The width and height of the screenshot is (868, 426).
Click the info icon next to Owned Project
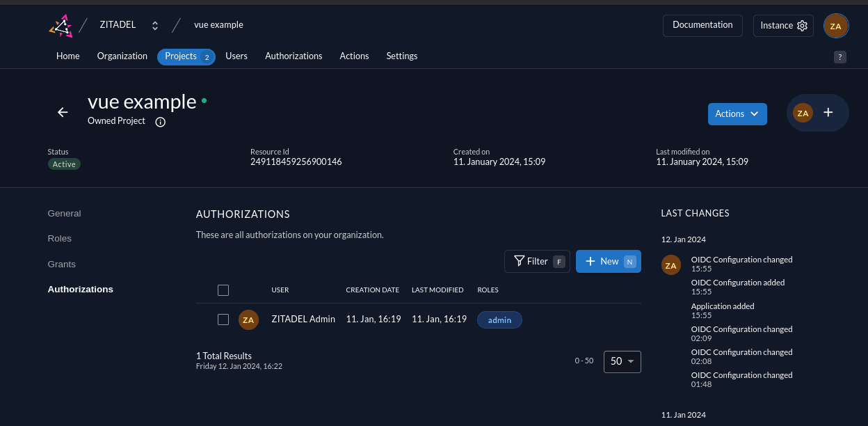(x=160, y=122)
